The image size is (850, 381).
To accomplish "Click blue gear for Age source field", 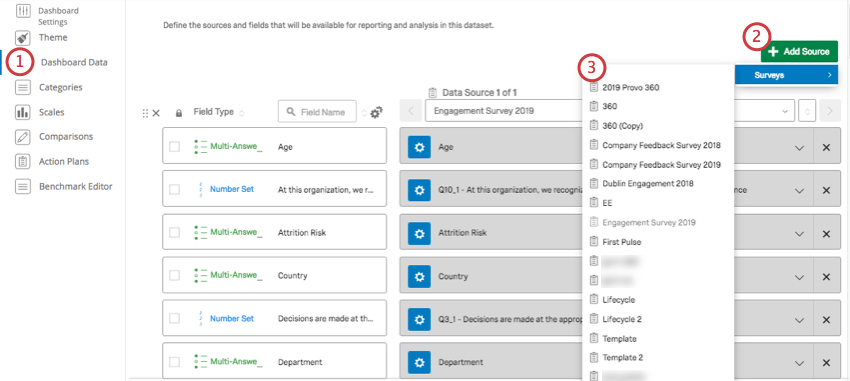I will [x=419, y=147].
